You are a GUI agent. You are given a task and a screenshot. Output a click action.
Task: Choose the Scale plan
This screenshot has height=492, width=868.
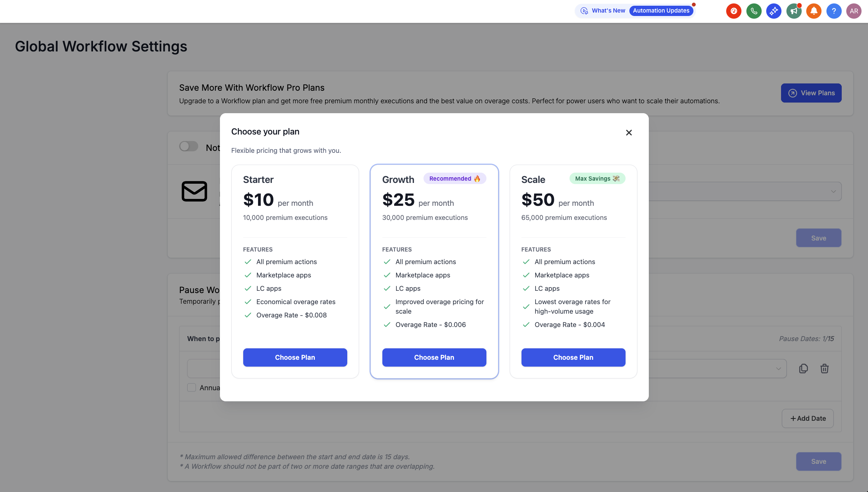573,357
